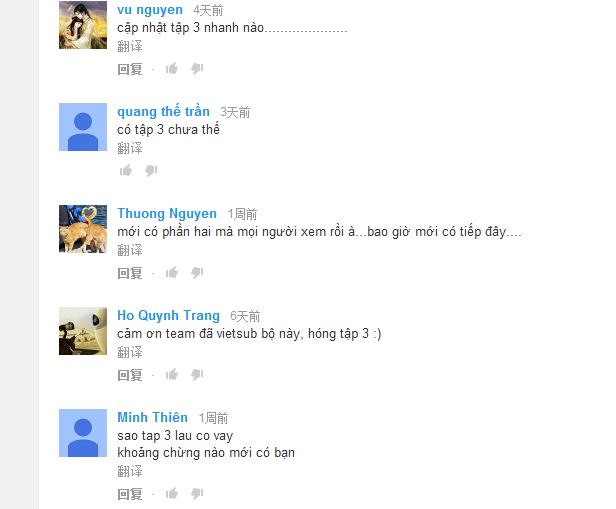
Task: Thumbs down Ho Quynh Trang's comment
Action: tap(197, 375)
